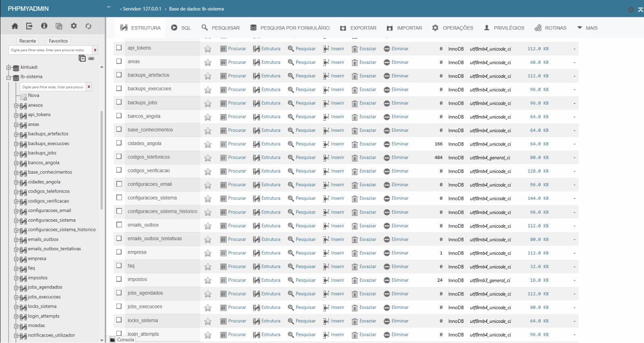Switch to the SQL tab
This screenshot has width=644, height=343.
point(181,28)
